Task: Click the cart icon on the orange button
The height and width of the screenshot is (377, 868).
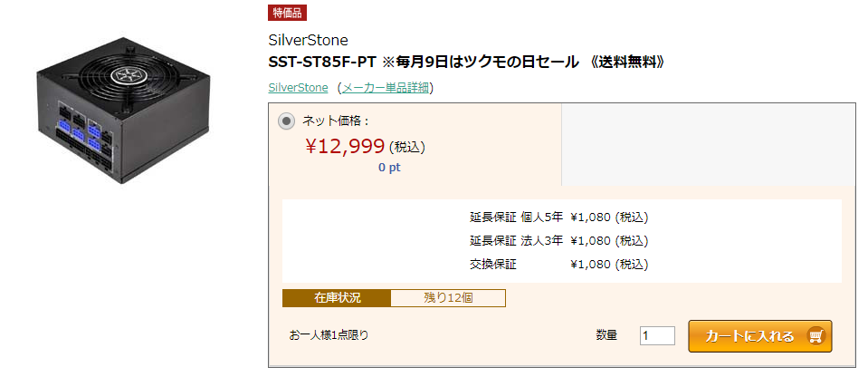Action: point(816,336)
